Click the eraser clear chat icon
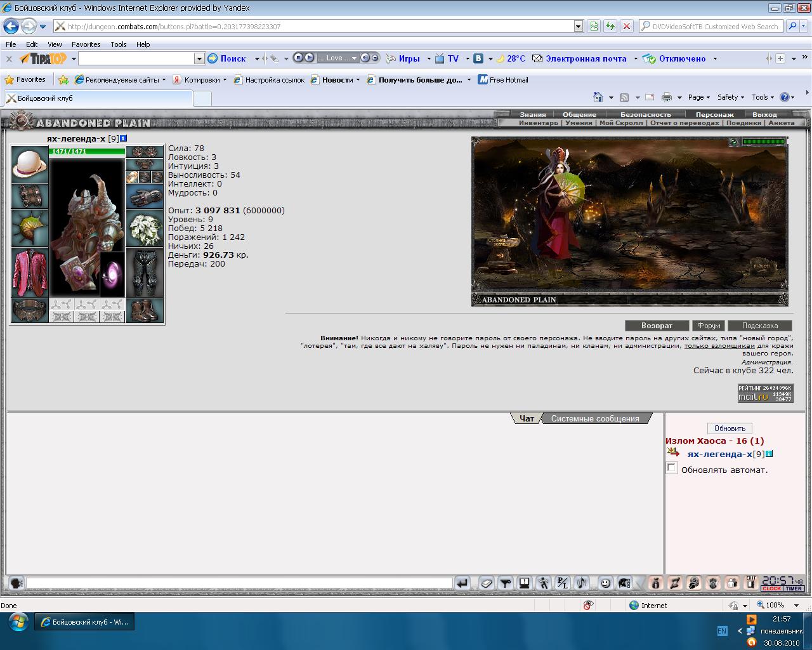The width and height of the screenshot is (812, 650). (487, 583)
